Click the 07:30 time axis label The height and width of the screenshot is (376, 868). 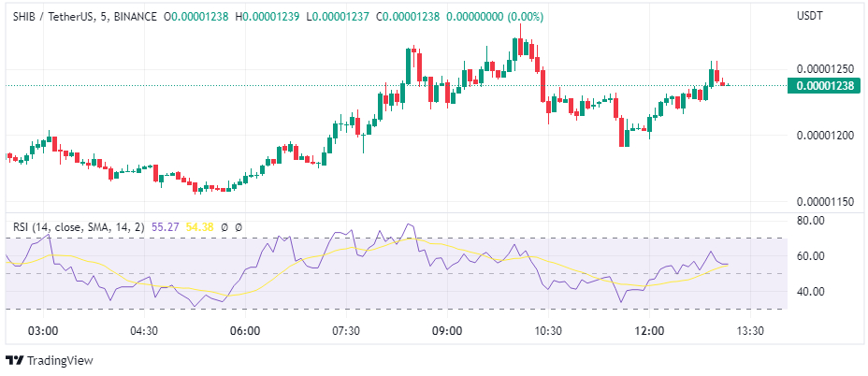pyautogui.click(x=346, y=331)
